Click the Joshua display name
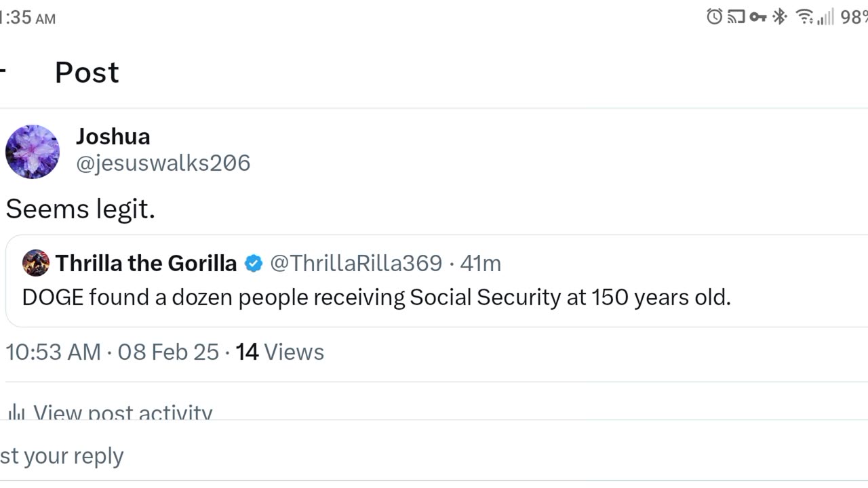Screen dimensions: 868x488 click(x=113, y=136)
